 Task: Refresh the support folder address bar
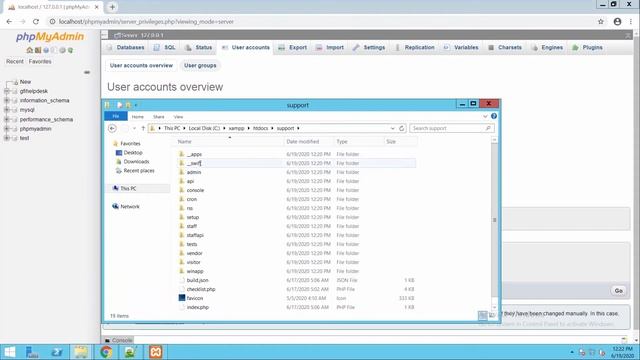click(x=402, y=128)
